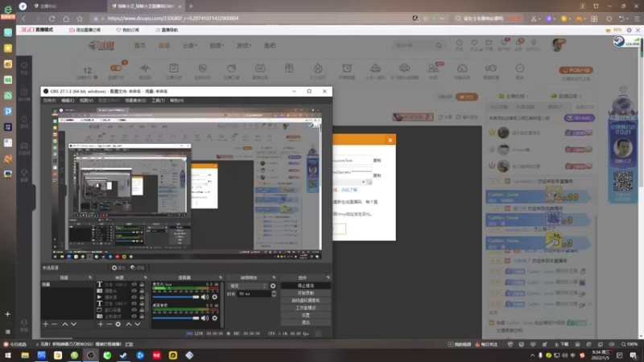Click the source properties gear button in OBS
644x362 pixels.
[x=118, y=268]
